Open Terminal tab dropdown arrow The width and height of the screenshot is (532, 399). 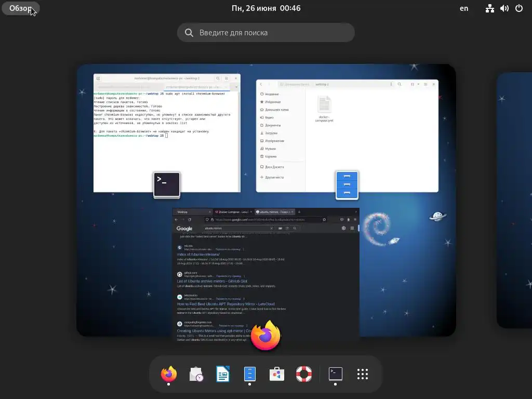pyautogui.click(x=236, y=87)
